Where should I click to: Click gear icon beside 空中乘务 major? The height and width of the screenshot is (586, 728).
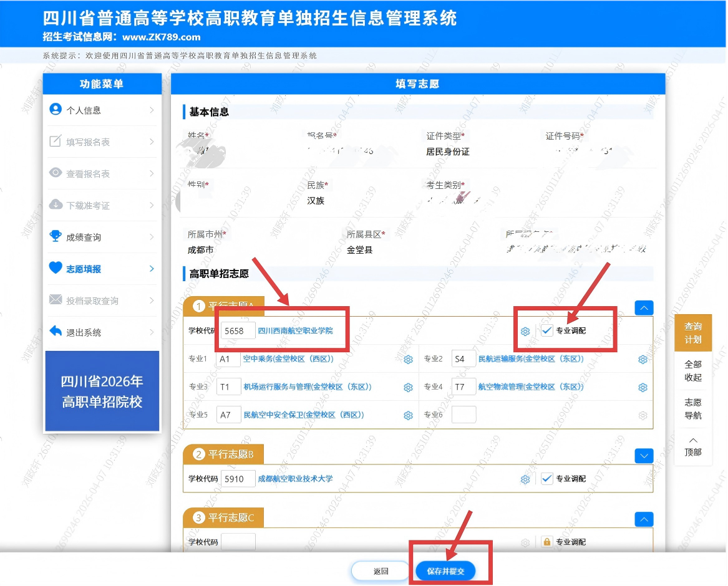409,360
